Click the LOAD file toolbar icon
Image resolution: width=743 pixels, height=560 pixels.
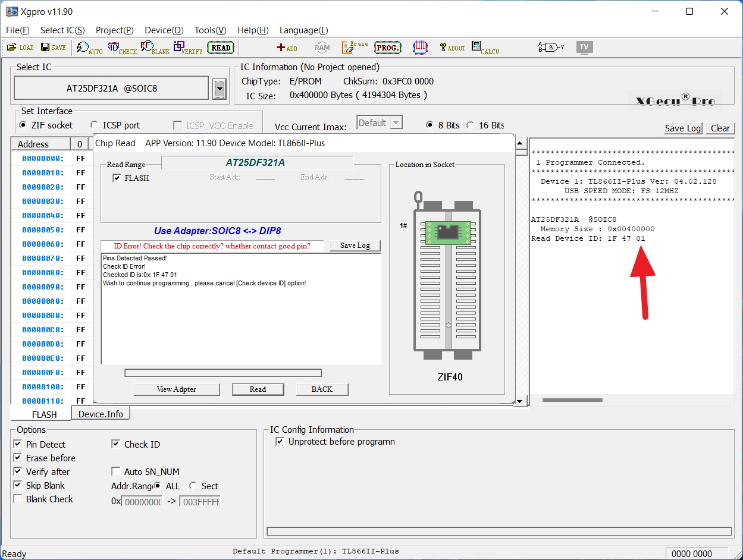20,48
